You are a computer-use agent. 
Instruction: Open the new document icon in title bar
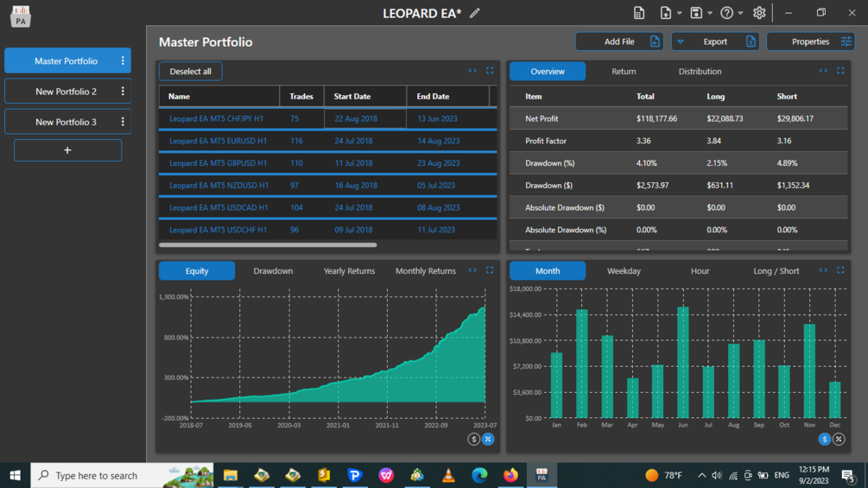tap(639, 13)
